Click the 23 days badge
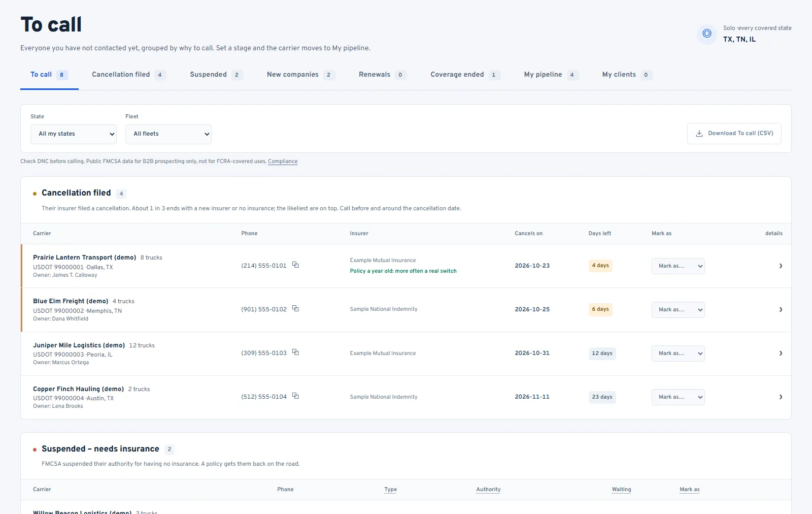This screenshot has height=514, width=812. [x=602, y=397]
